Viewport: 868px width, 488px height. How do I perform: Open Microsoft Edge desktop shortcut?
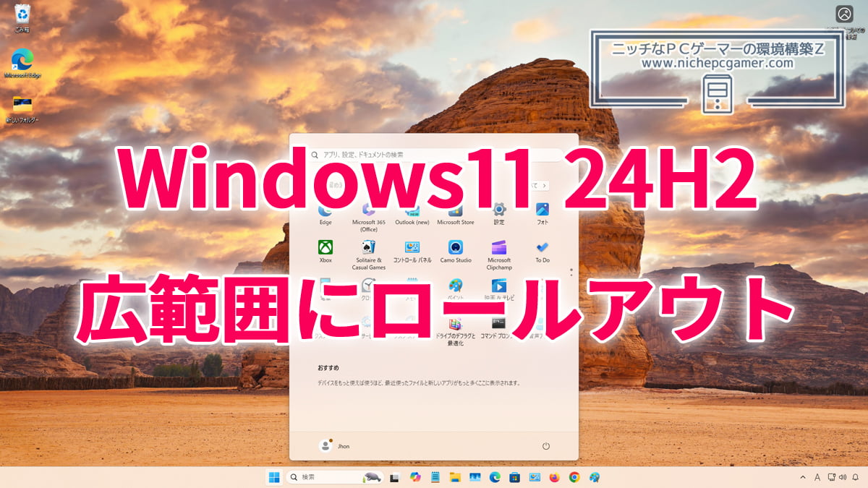tap(22, 64)
